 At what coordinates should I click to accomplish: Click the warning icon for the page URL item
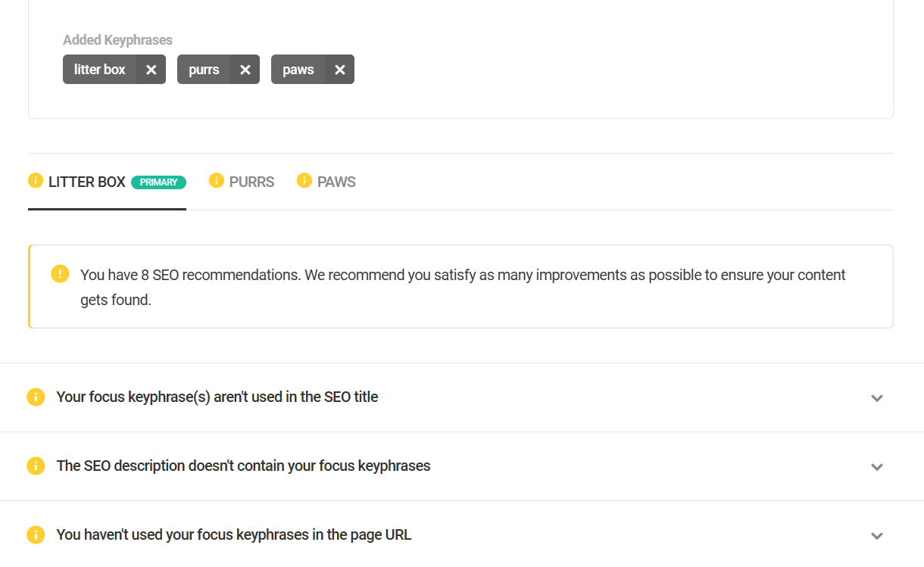tap(36, 535)
